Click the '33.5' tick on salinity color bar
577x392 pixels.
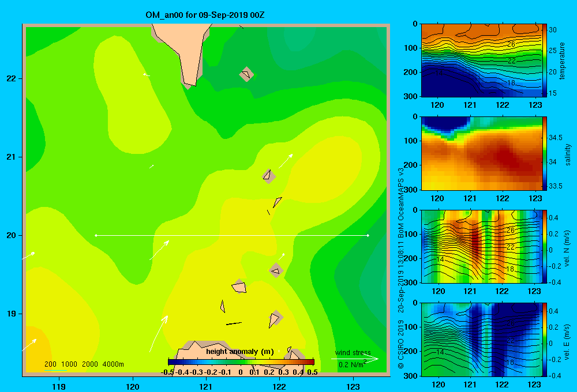(556, 186)
